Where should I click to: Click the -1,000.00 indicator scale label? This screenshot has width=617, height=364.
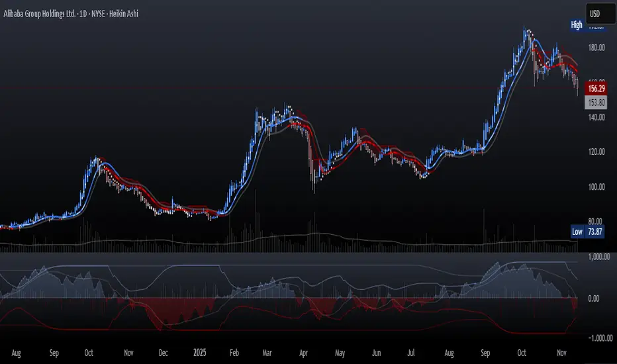[598, 338]
